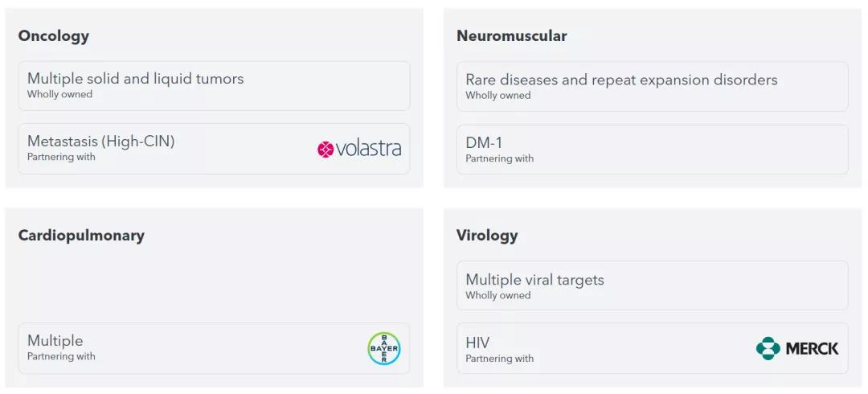Click Partnering with label beside Volastra

point(61,158)
